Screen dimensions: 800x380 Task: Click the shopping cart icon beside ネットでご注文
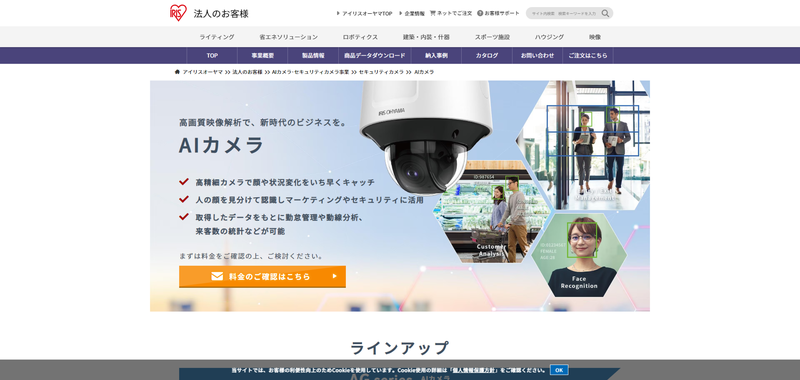(433, 13)
